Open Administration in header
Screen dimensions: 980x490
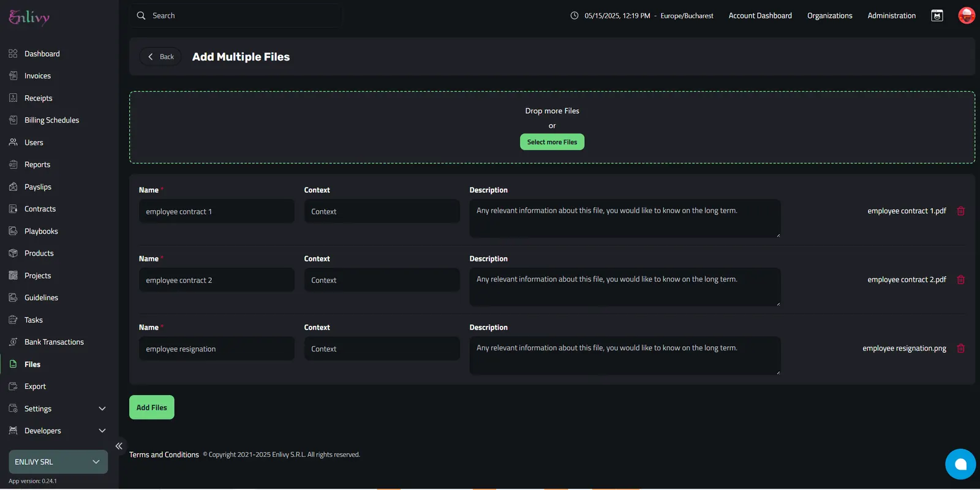pos(891,16)
